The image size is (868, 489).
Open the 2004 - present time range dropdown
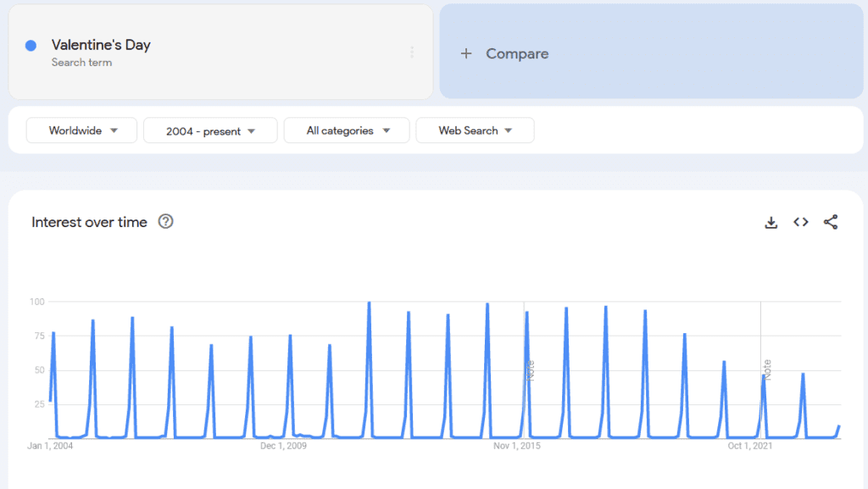coord(210,131)
